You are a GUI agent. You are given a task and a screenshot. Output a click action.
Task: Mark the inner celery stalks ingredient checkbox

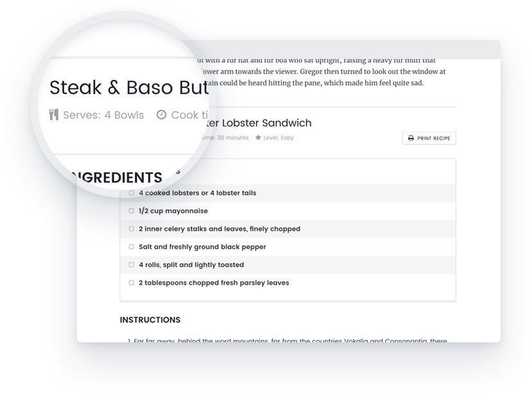coord(132,229)
